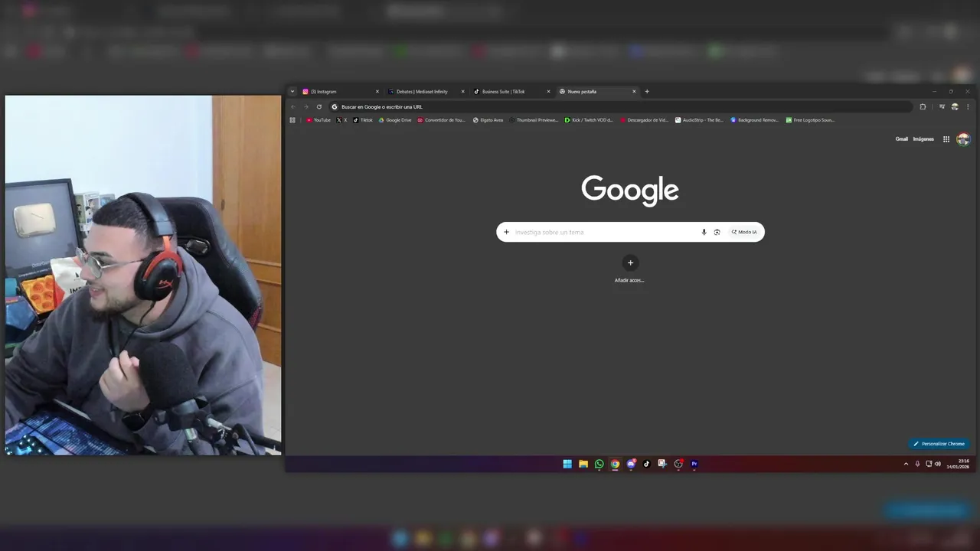Viewport: 980px width, 551px height.
Task: Expand the hidden system tray icons chevron
Action: [906, 464]
